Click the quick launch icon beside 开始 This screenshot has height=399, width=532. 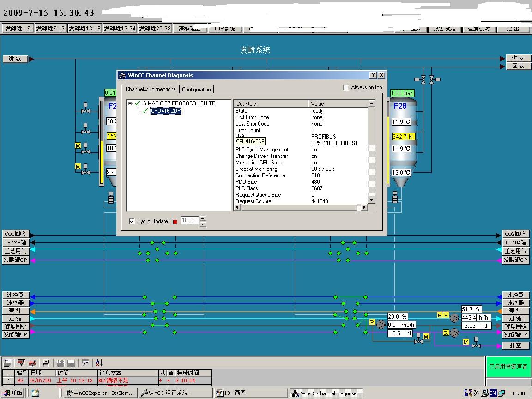tap(36, 393)
